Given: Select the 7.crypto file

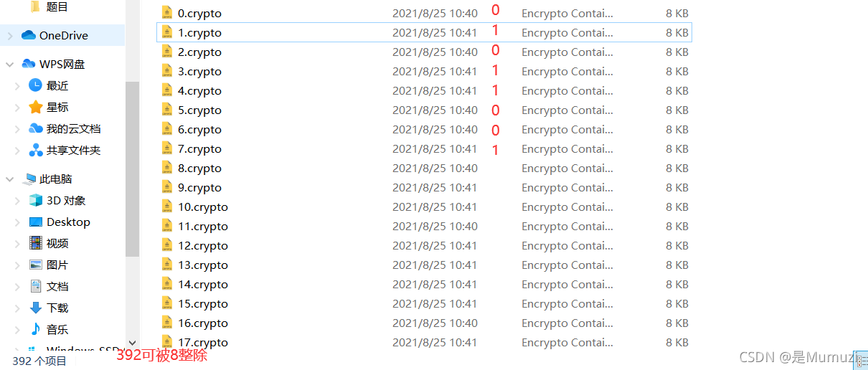Looking at the screenshot, I should pos(199,149).
